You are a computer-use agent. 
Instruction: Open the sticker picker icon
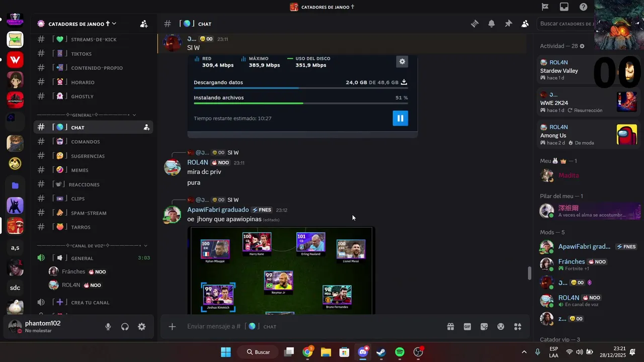pos(484,326)
